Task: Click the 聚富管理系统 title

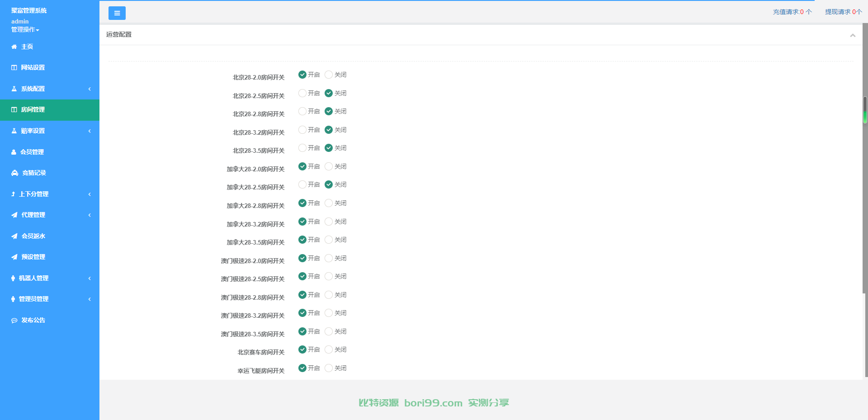Action: point(29,10)
